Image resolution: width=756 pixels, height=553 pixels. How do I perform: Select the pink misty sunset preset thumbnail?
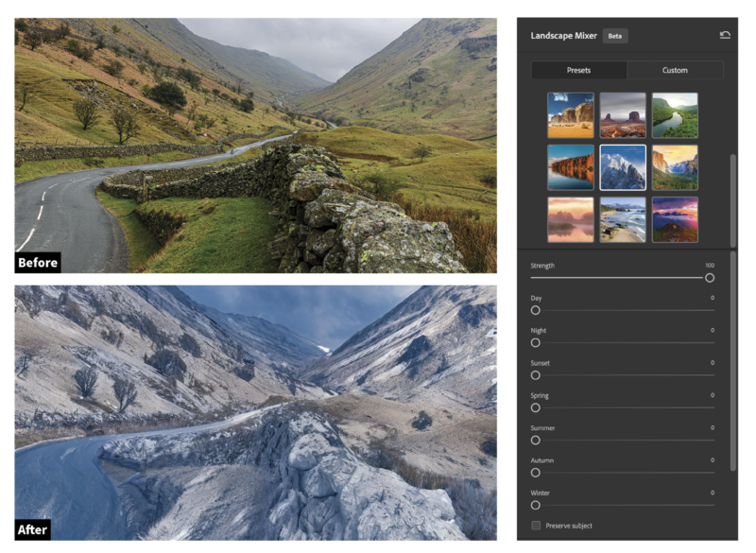point(571,219)
